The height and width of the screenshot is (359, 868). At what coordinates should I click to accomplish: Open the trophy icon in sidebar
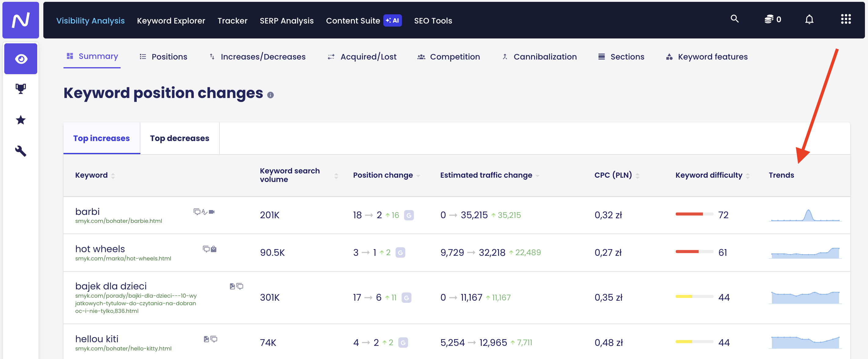point(21,89)
